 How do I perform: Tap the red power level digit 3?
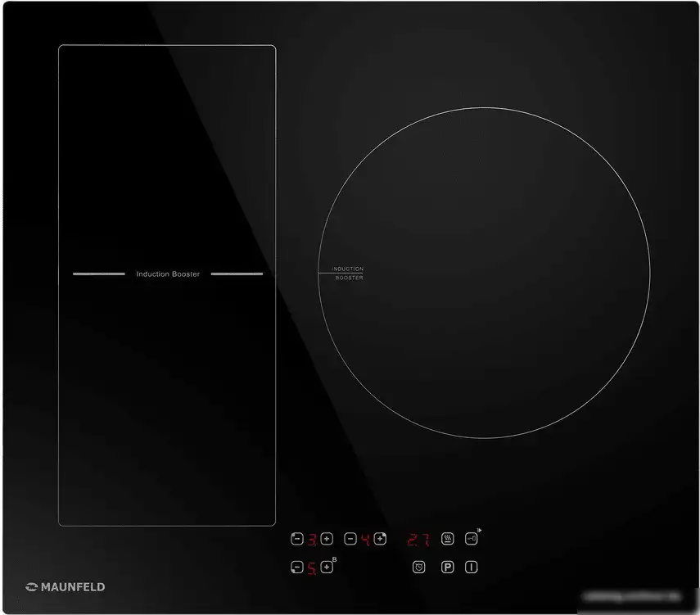312,540
